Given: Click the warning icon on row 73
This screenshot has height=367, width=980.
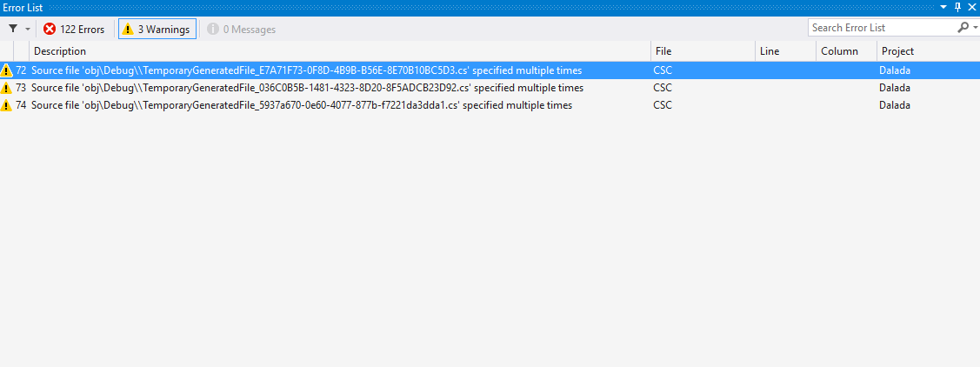Looking at the screenshot, I should 7,88.
